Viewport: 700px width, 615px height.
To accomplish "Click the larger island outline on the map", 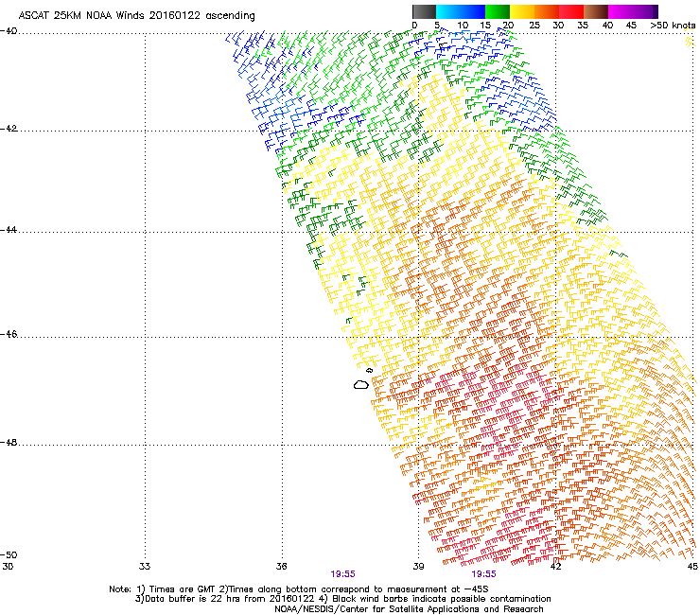I will click(x=361, y=384).
